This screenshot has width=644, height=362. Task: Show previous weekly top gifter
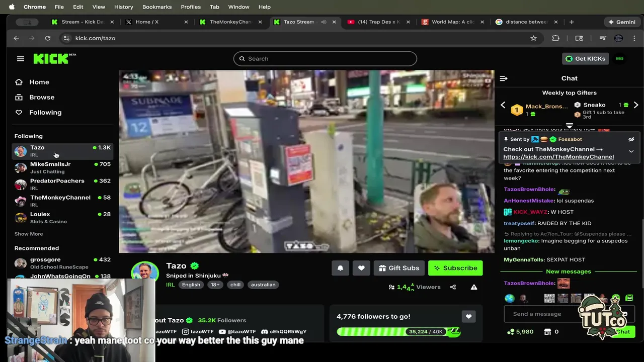503,105
